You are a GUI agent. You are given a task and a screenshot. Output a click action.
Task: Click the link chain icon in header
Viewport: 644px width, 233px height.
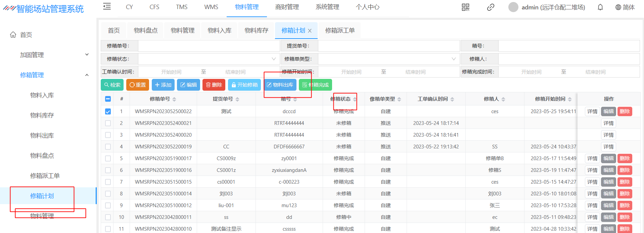[491, 7]
